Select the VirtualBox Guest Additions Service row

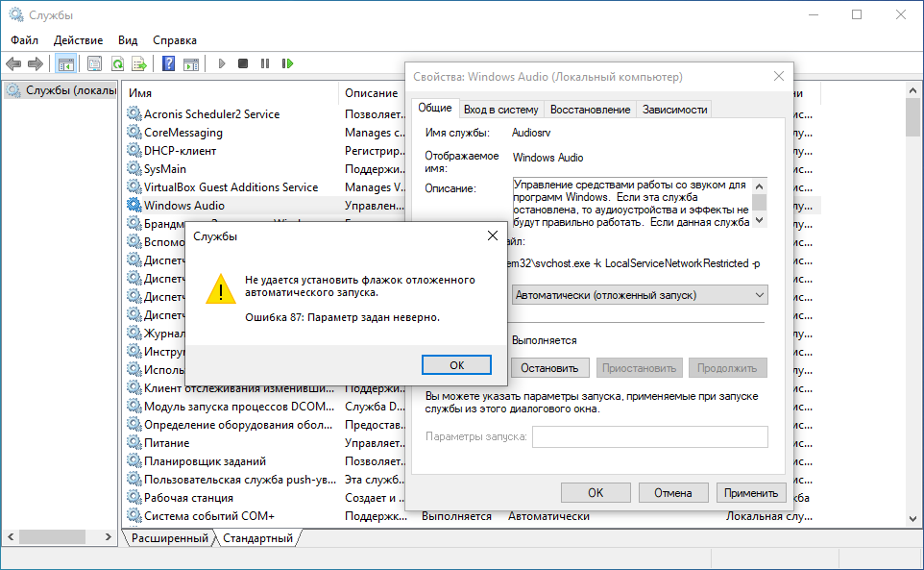tap(265, 186)
